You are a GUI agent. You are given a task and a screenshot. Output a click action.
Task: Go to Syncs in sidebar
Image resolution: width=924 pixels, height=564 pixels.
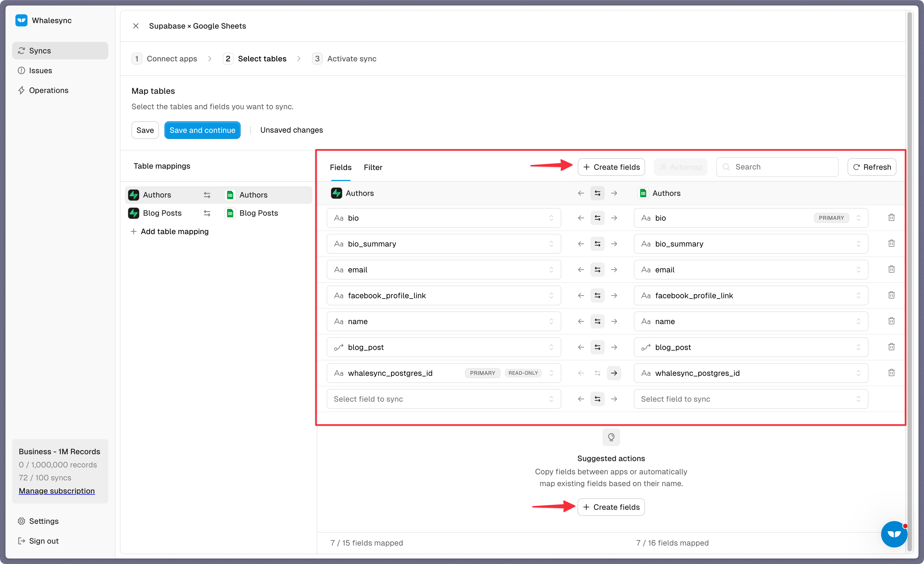pos(60,51)
